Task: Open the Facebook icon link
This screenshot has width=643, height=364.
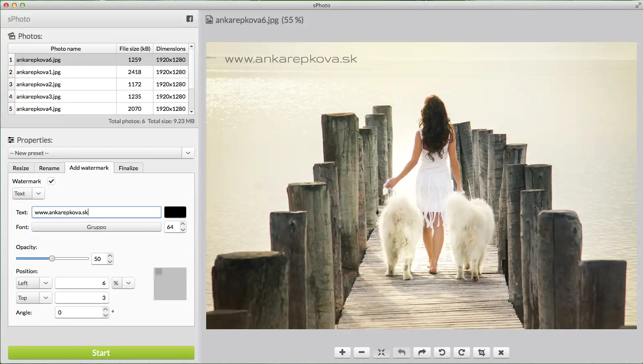Action: tap(190, 19)
